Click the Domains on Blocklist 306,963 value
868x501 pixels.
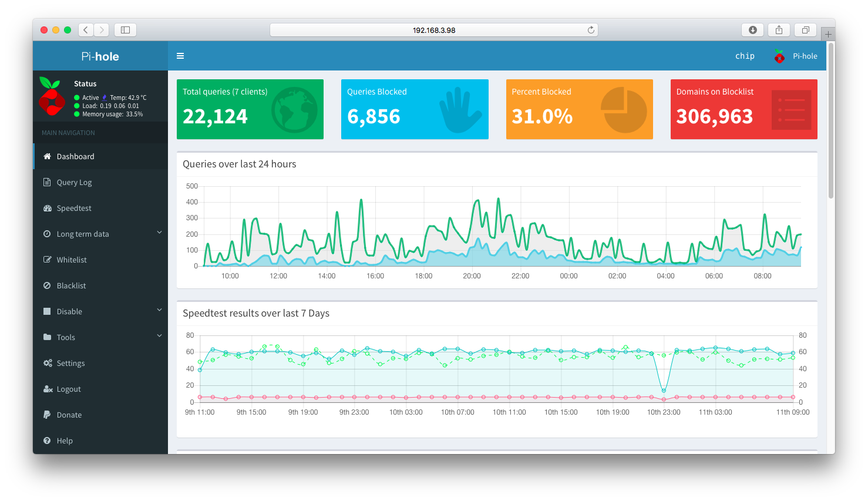click(714, 116)
